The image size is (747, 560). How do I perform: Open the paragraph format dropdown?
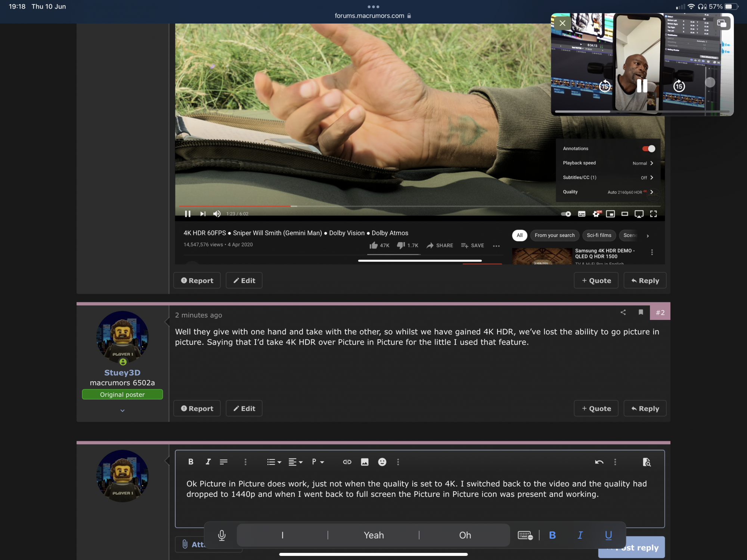[317, 462]
